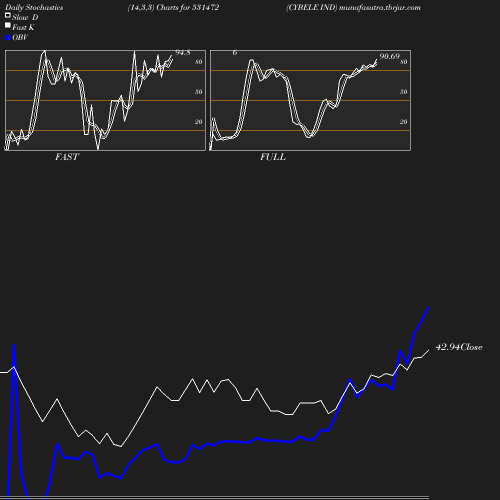Click the 20 axis label on FAST chart
Screen dimensions: 500x500
point(199,122)
